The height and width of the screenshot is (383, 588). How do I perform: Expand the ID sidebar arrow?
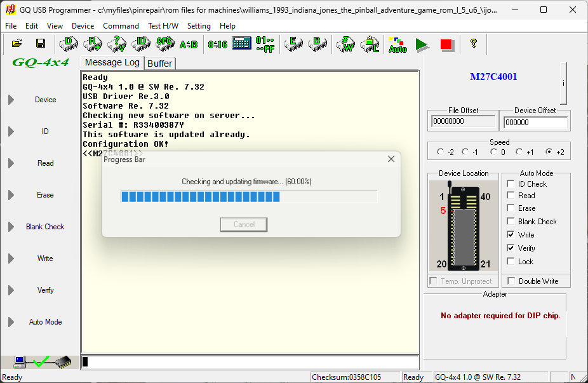coord(11,131)
